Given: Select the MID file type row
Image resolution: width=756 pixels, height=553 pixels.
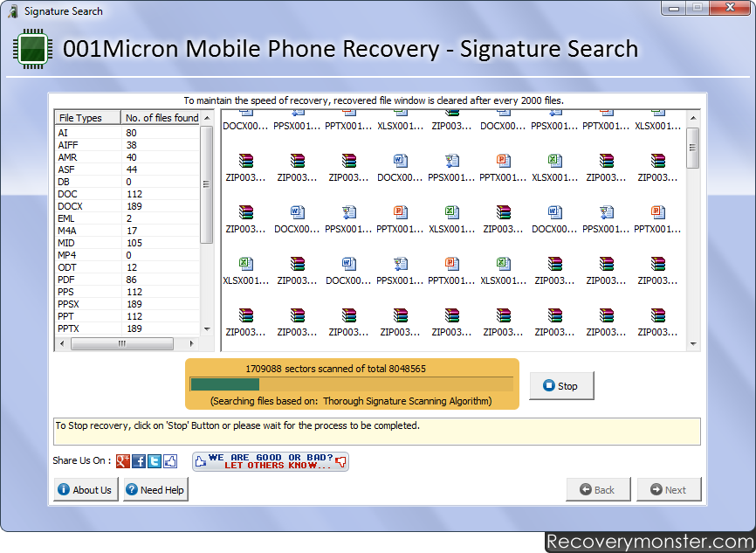Looking at the screenshot, I should coord(127,243).
